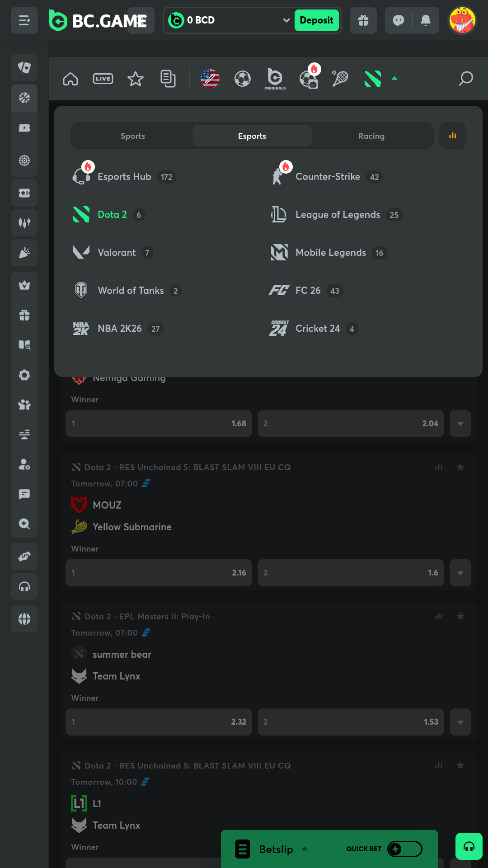Screen dimensions: 488x868
Task: Open BC Originals icon
Action: coord(275,79)
